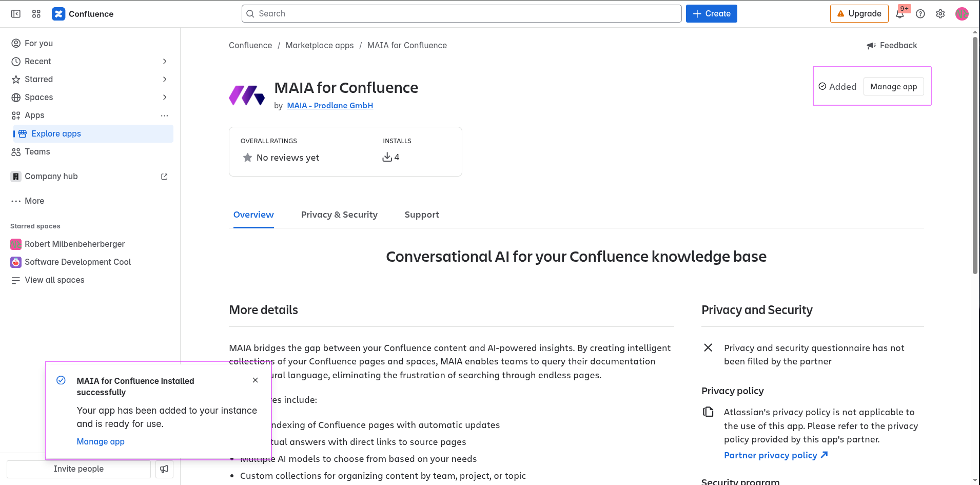Viewport: 980px width, 485px height.
Task: Click Manage app link in notification
Action: click(x=101, y=441)
